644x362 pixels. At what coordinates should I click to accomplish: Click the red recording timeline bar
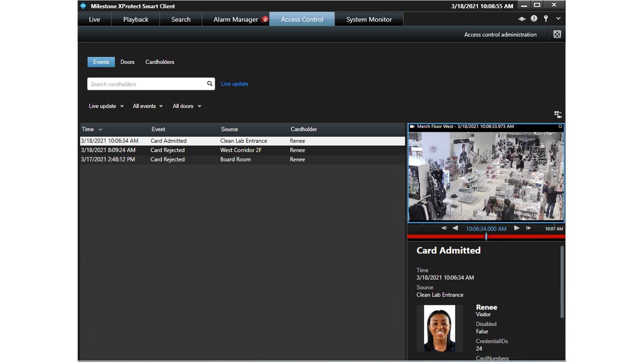point(486,237)
